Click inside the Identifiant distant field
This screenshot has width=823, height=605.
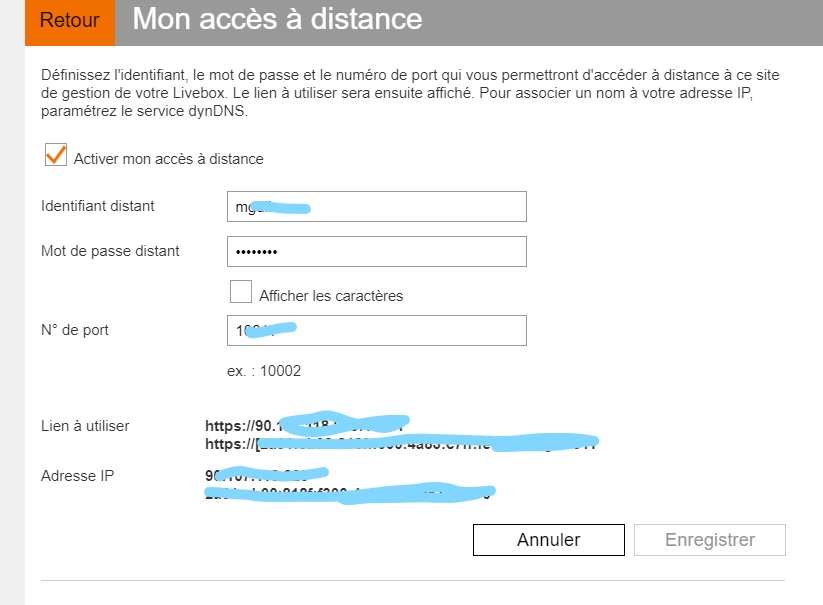click(375, 206)
